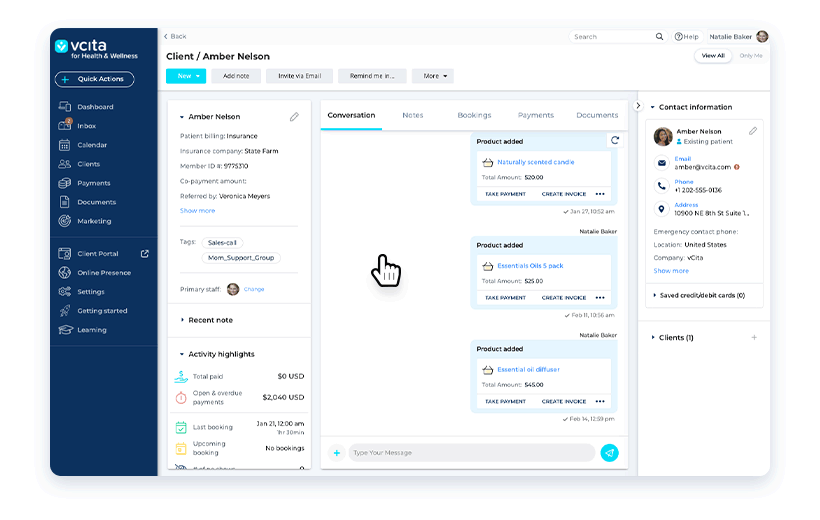The image size is (820, 520).
Task: Click the refresh icon in the conversation panel
Action: [x=615, y=141]
